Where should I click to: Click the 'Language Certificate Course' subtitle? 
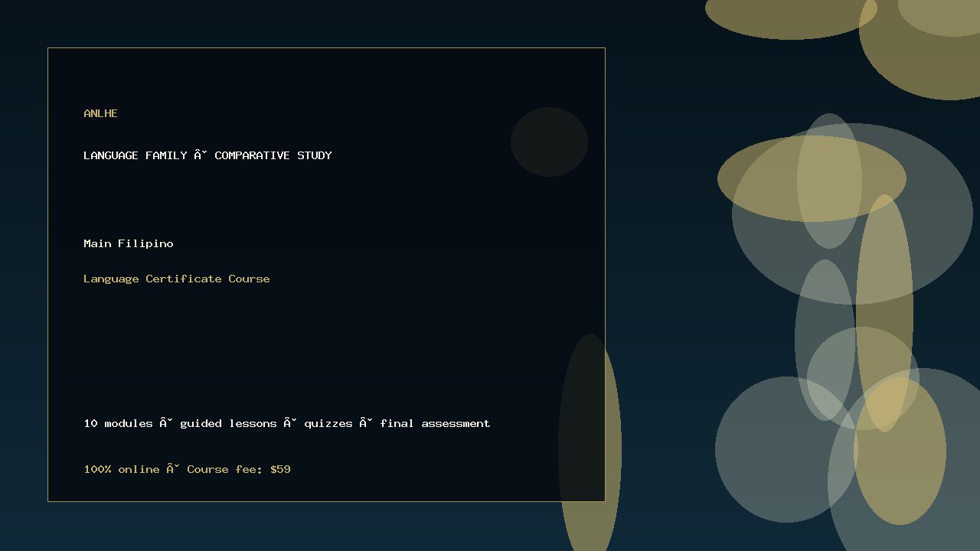point(177,279)
